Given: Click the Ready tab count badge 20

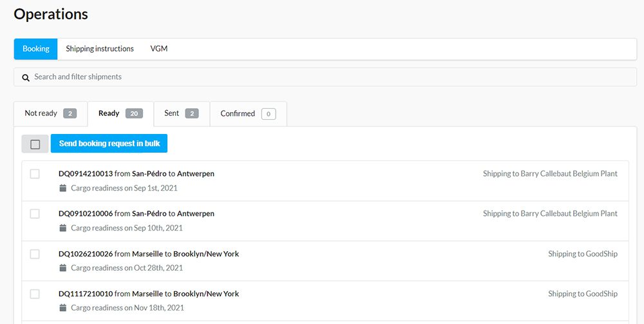Looking at the screenshot, I should [x=135, y=114].
